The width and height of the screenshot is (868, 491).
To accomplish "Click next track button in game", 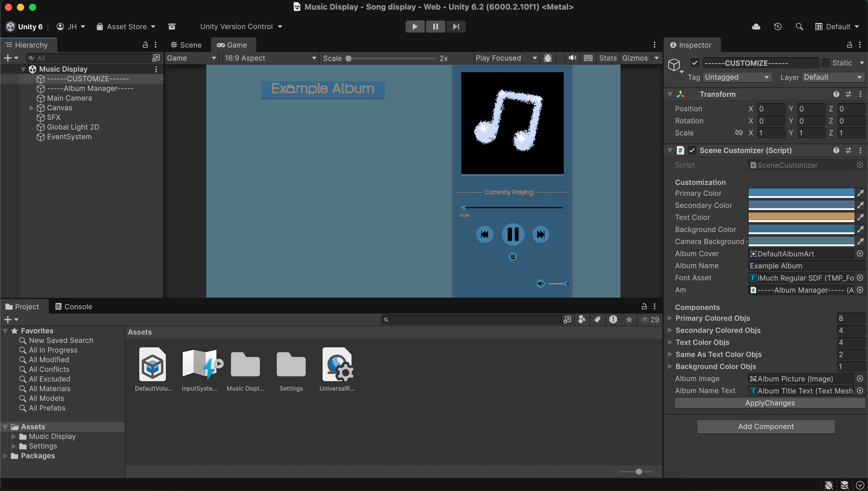I will 541,234.
